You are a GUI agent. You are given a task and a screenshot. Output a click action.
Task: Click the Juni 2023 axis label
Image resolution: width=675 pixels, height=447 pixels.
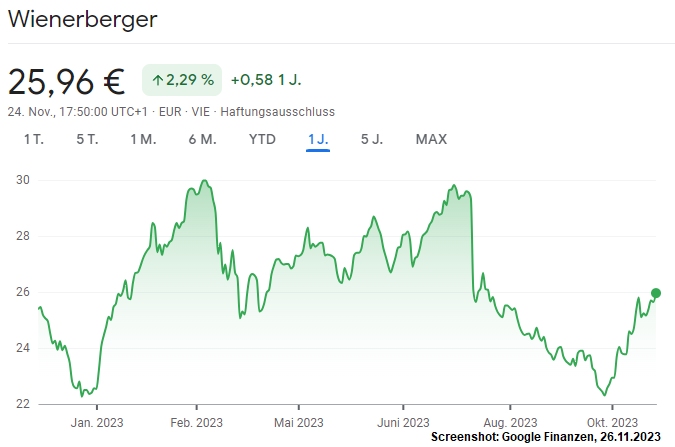click(x=403, y=423)
